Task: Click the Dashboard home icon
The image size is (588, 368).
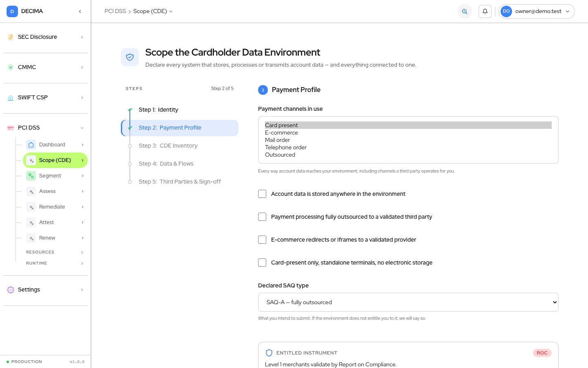Action: (x=31, y=145)
